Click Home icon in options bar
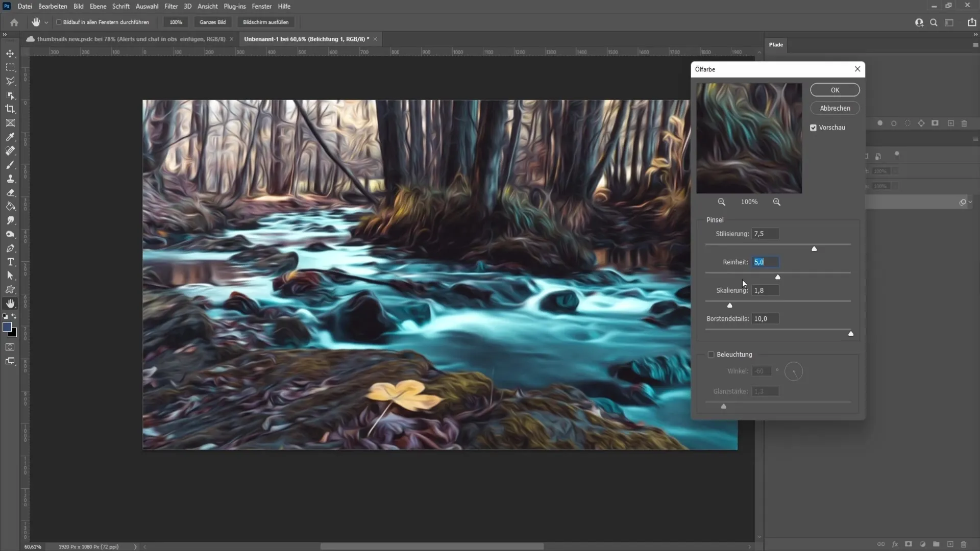 [14, 22]
